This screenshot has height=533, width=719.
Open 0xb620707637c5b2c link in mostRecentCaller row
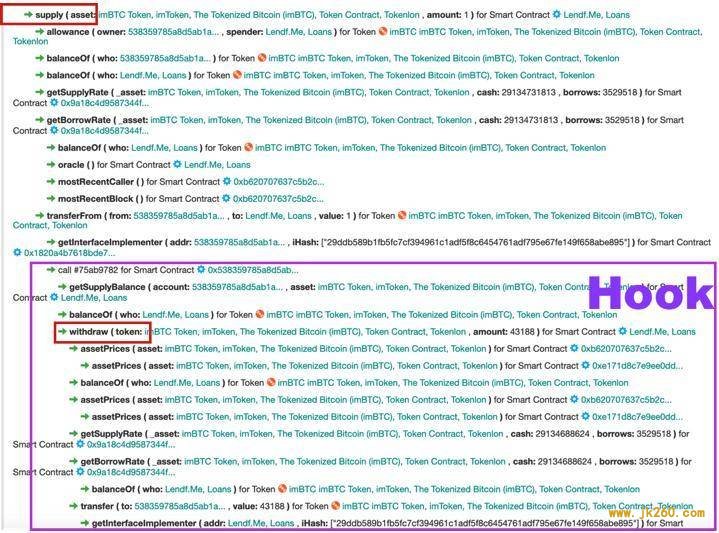point(278,182)
